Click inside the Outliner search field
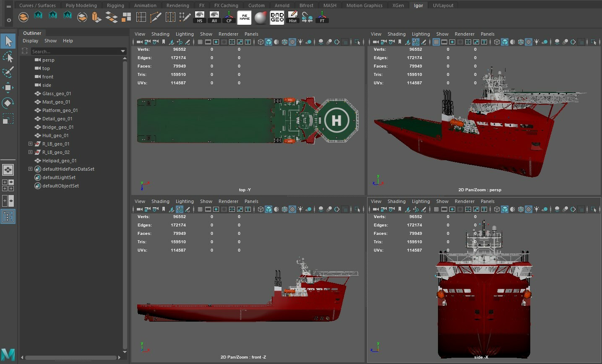The image size is (602, 364). (76, 51)
